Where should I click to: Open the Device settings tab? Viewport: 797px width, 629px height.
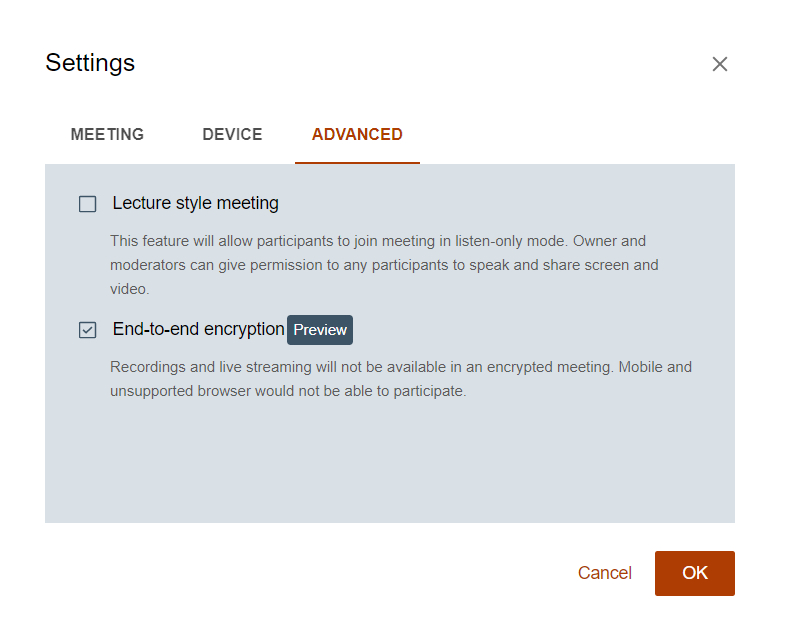click(232, 135)
